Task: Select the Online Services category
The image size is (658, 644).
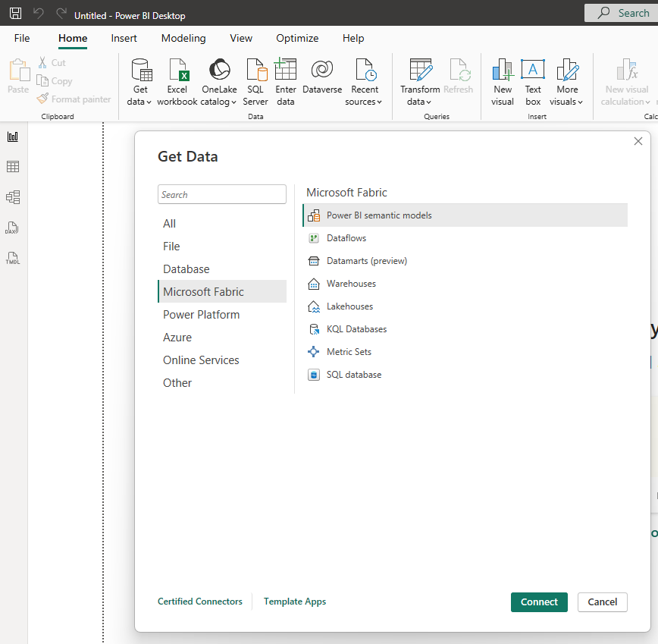Action: pyautogui.click(x=222, y=360)
